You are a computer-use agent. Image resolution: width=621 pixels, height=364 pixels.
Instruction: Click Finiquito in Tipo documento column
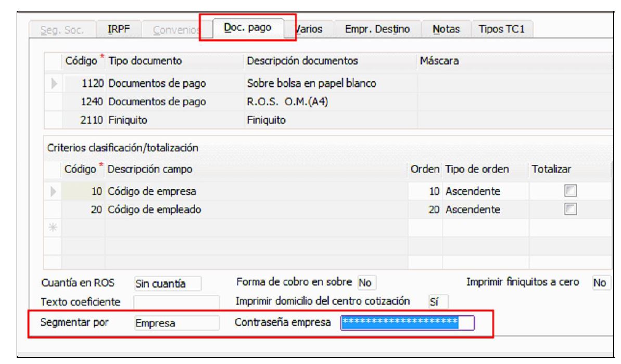click(x=174, y=120)
